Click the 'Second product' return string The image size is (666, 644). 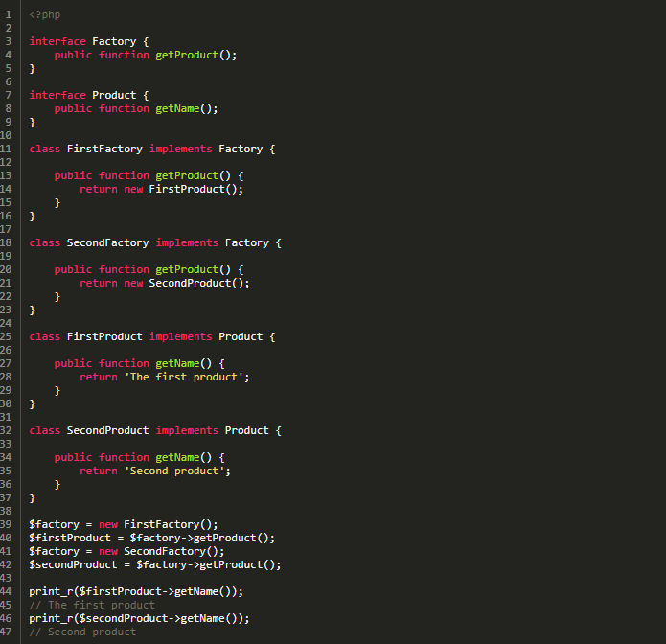177,471
